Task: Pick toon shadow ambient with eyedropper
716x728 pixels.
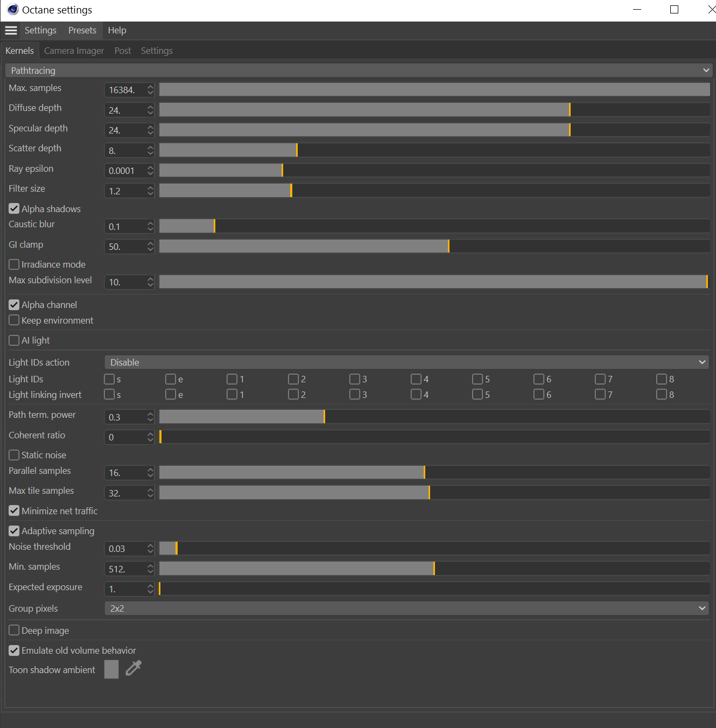Action: (x=133, y=668)
